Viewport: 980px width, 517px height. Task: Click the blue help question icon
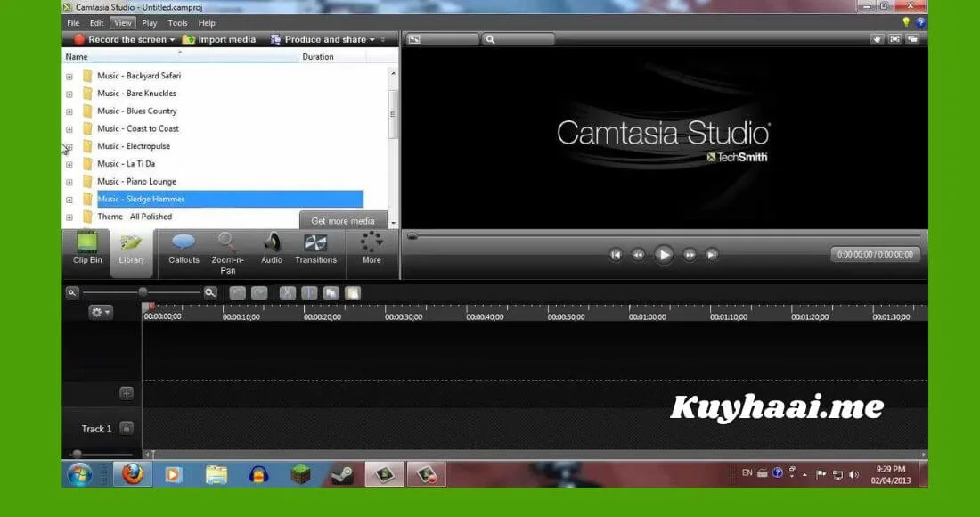[x=920, y=22]
